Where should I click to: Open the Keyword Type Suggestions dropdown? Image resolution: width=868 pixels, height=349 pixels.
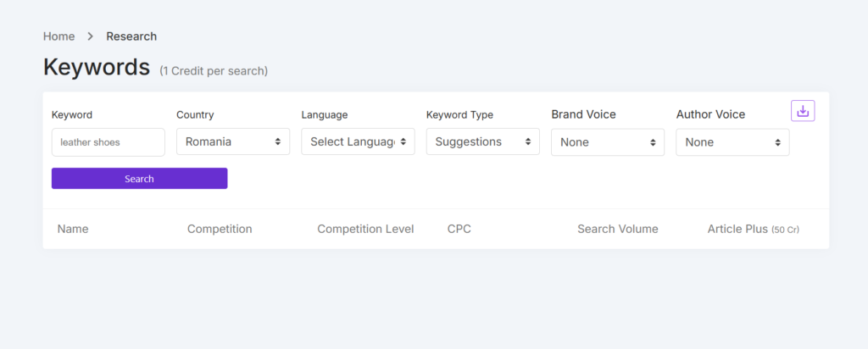coord(482,141)
